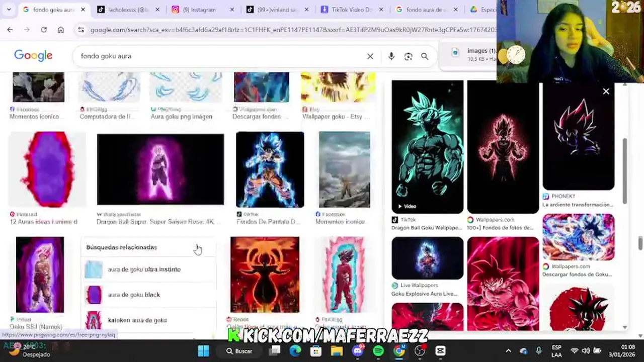Image resolution: width=644 pixels, height=362 pixels.
Task: Submit search with the magnifying glass icon
Action: click(x=425, y=56)
